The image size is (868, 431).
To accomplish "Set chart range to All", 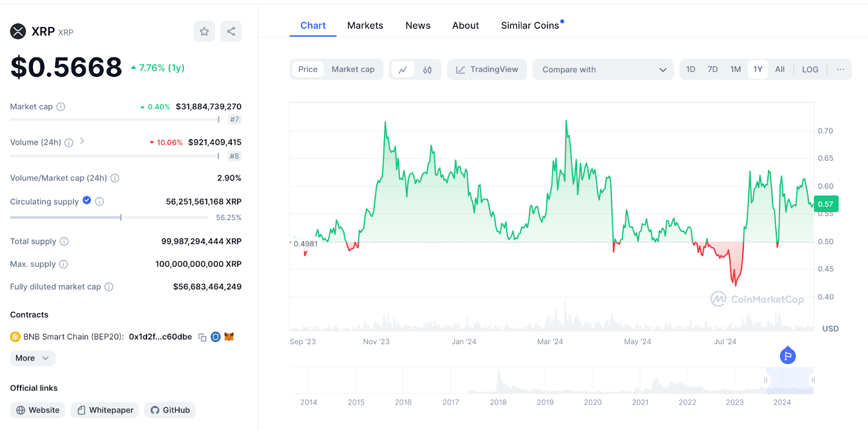I will [780, 69].
